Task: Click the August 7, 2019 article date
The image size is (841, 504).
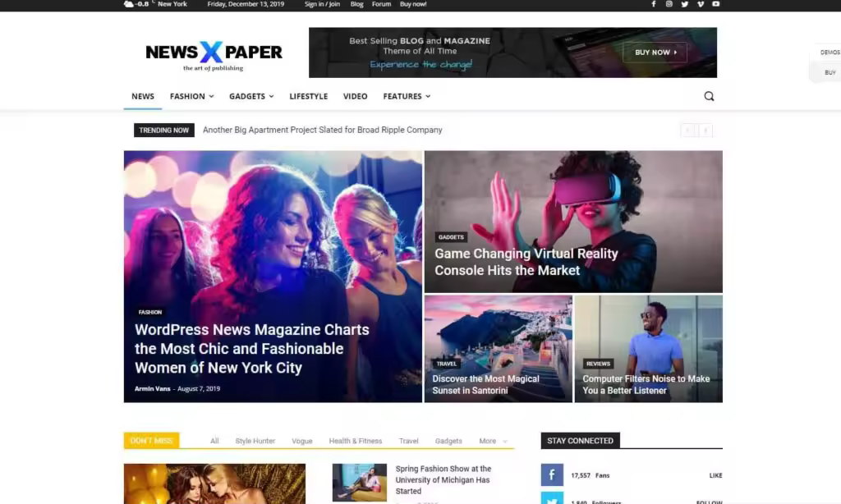Action: [x=199, y=389]
